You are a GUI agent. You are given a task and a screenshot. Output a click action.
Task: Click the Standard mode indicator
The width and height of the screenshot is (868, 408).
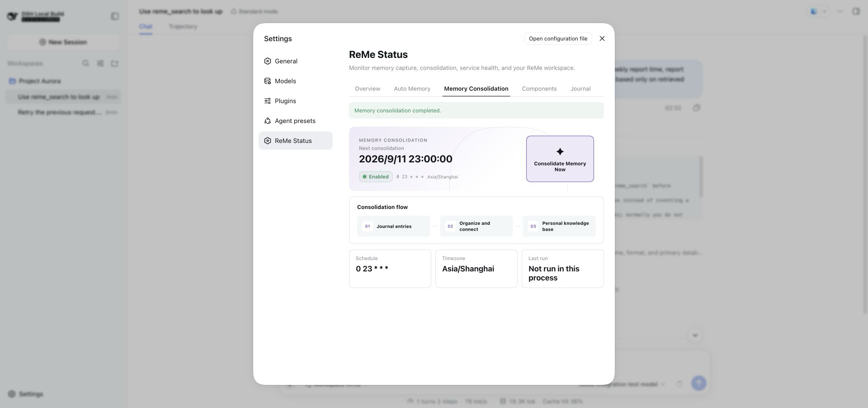click(x=254, y=11)
